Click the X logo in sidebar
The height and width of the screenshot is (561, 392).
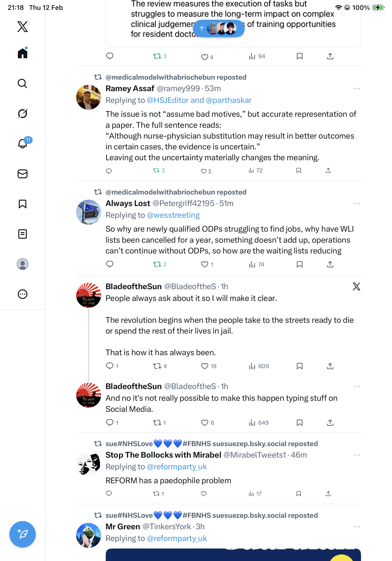[23, 27]
